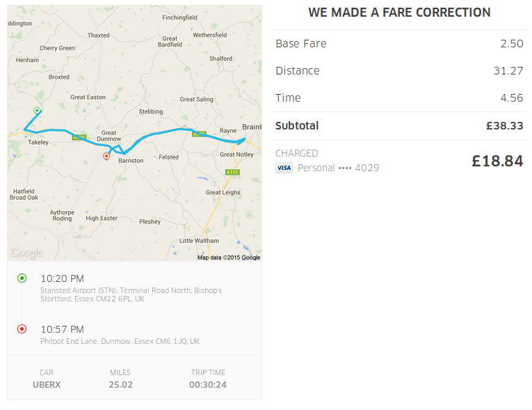Click the Personal •••• 4029 card label
Viewport: 532px width, 410px height.
click(x=338, y=168)
